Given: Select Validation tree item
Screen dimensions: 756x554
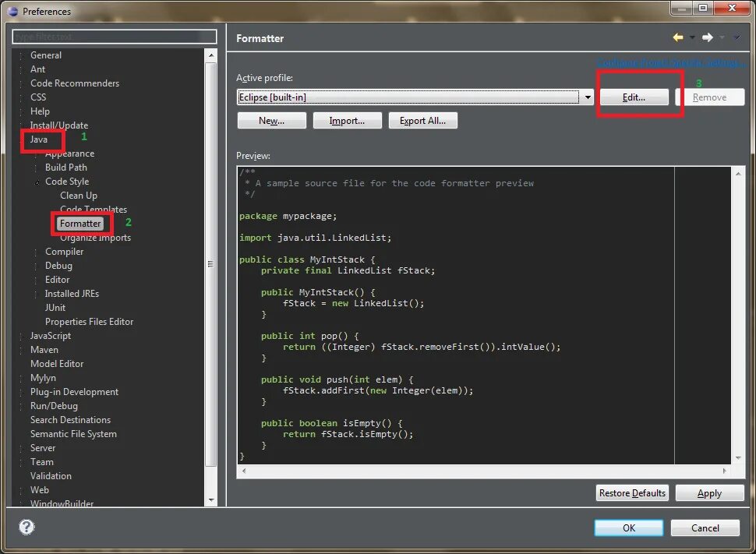Looking at the screenshot, I should [51, 475].
